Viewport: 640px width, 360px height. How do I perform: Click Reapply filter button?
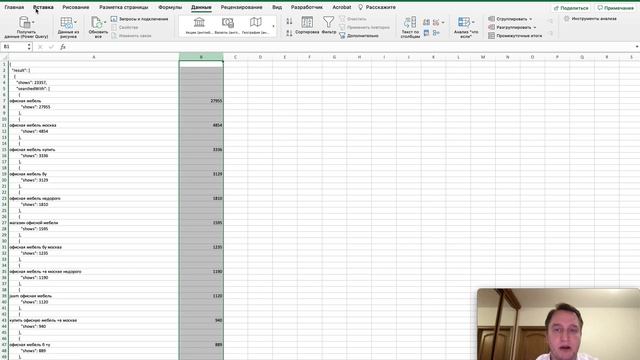tap(364, 27)
